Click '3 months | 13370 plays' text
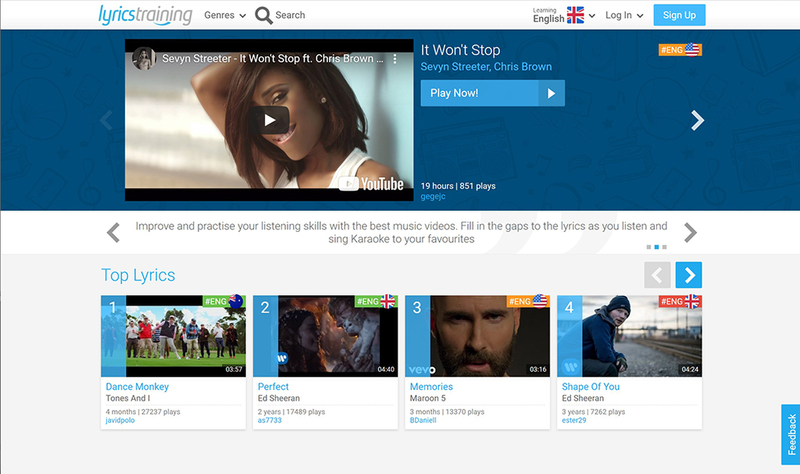The height and width of the screenshot is (474, 800). [447, 412]
